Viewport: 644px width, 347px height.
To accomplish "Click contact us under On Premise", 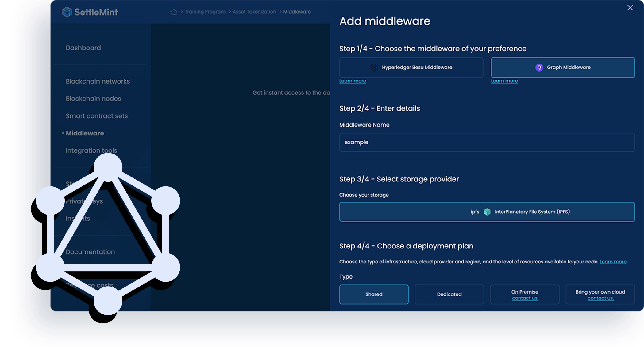I will (525, 298).
